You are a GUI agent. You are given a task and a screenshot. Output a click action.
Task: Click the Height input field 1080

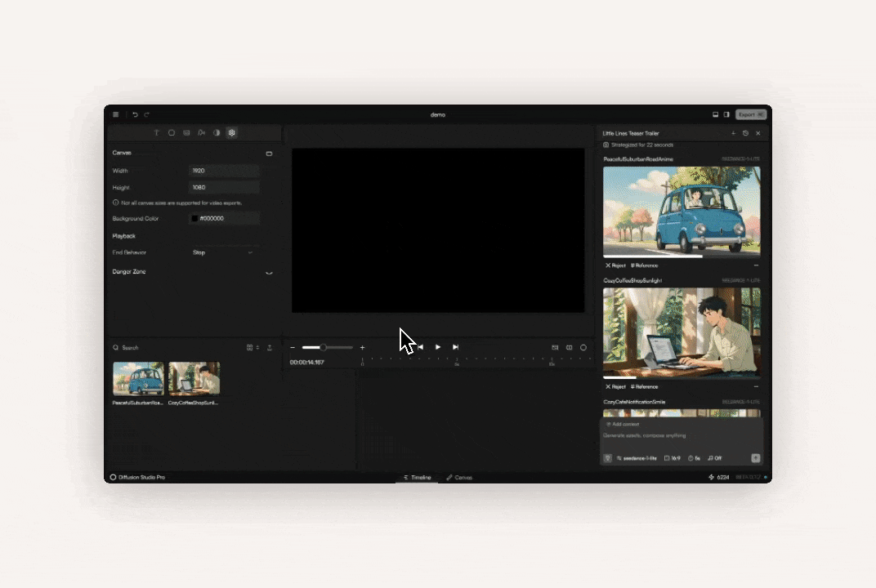(224, 188)
